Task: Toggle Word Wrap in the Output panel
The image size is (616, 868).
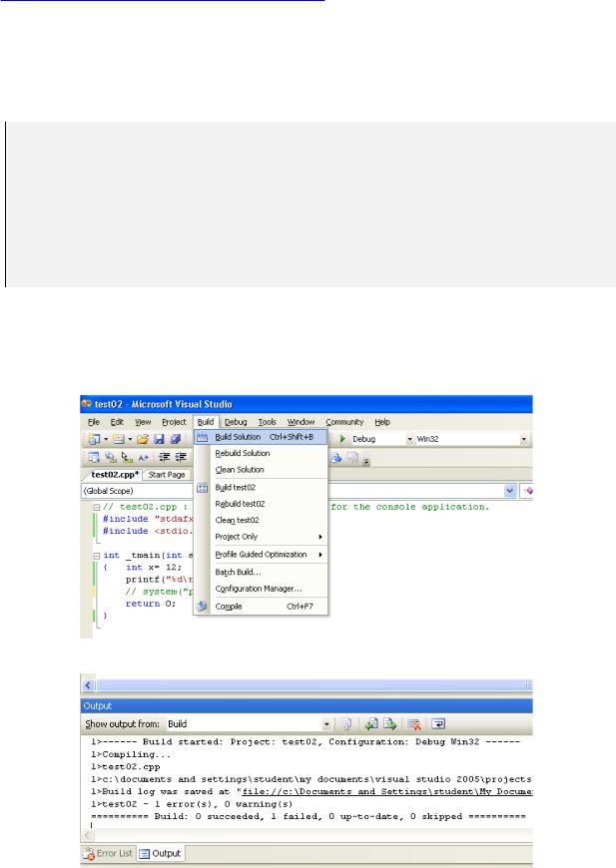Action: pos(438,723)
